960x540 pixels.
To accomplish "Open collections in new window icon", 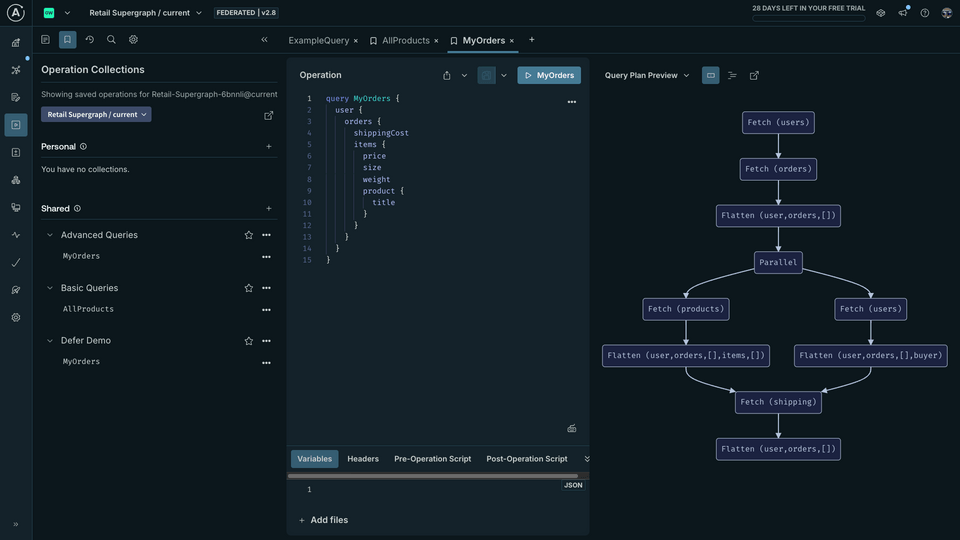I will (x=268, y=115).
